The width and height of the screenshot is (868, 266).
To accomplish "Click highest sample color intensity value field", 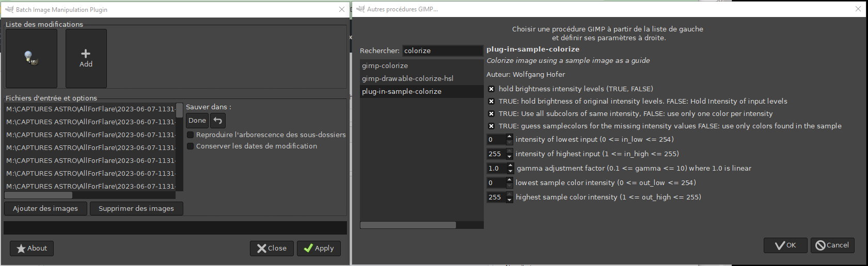I will pos(496,197).
